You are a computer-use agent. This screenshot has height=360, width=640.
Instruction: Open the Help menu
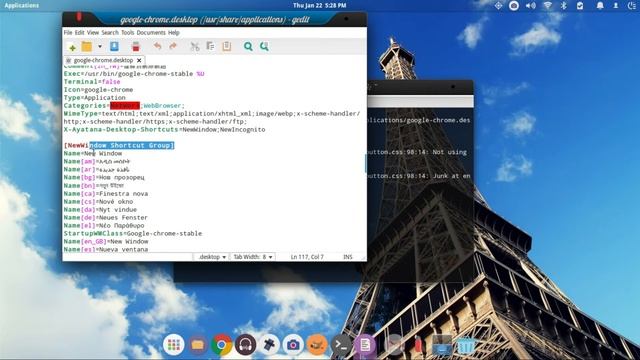click(173, 32)
